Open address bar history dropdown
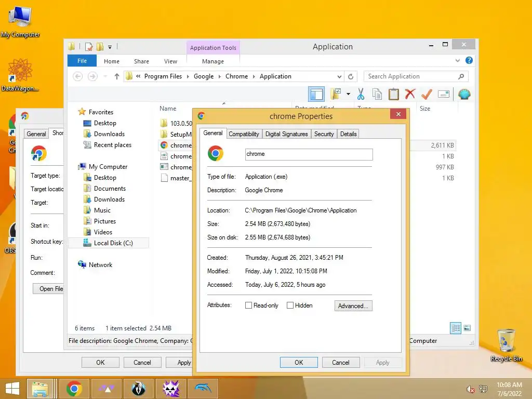 point(339,76)
